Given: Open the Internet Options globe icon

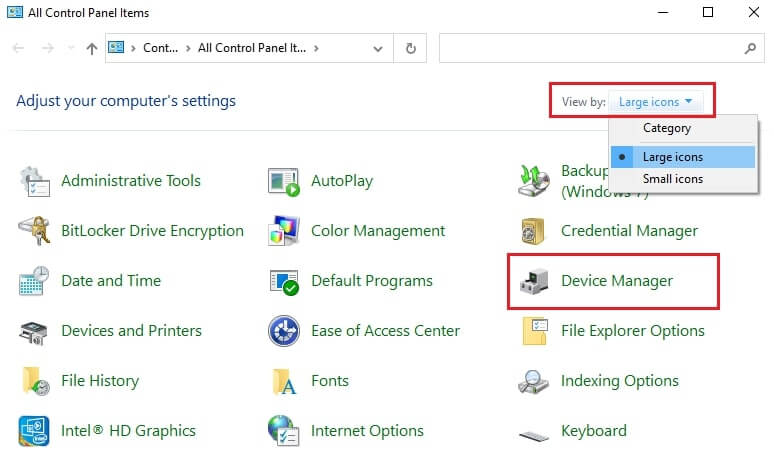Looking at the screenshot, I should pos(283,430).
